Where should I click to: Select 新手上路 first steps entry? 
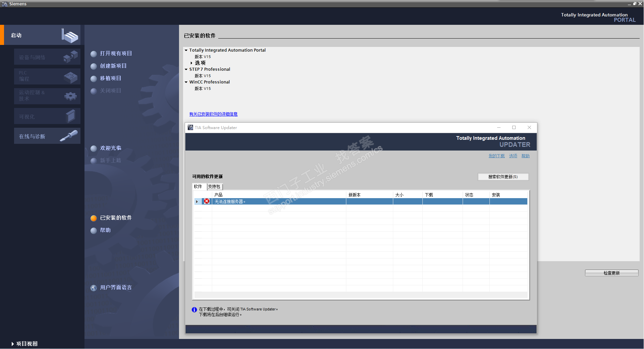click(111, 161)
